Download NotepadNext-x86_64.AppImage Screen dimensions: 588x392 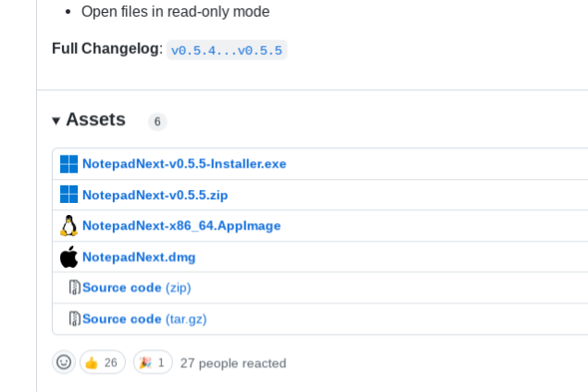[181, 226]
